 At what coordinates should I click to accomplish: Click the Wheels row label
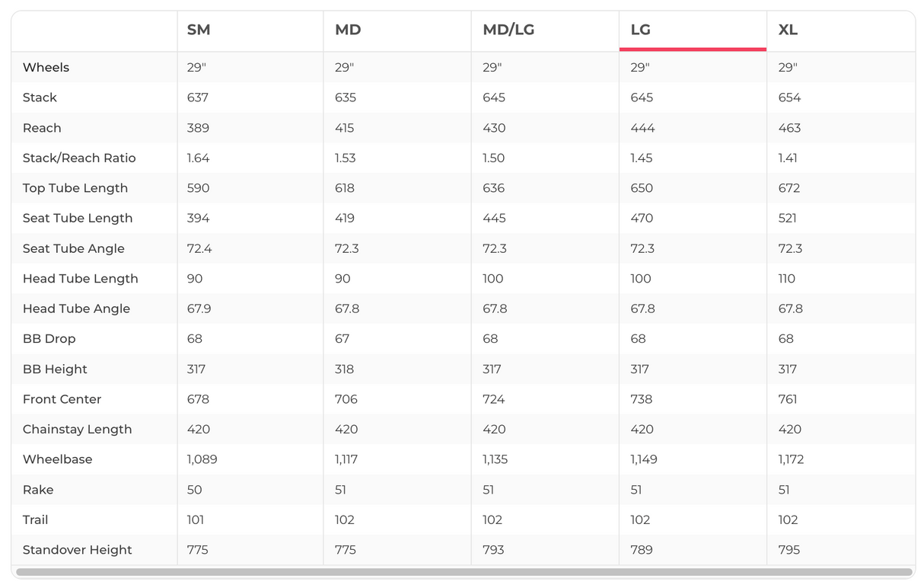[46, 68]
